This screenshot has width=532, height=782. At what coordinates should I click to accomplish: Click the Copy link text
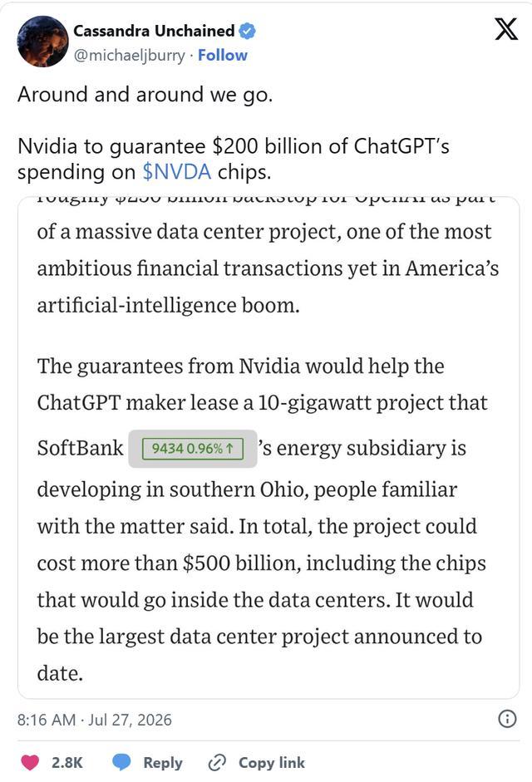click(x=272, y=763)
